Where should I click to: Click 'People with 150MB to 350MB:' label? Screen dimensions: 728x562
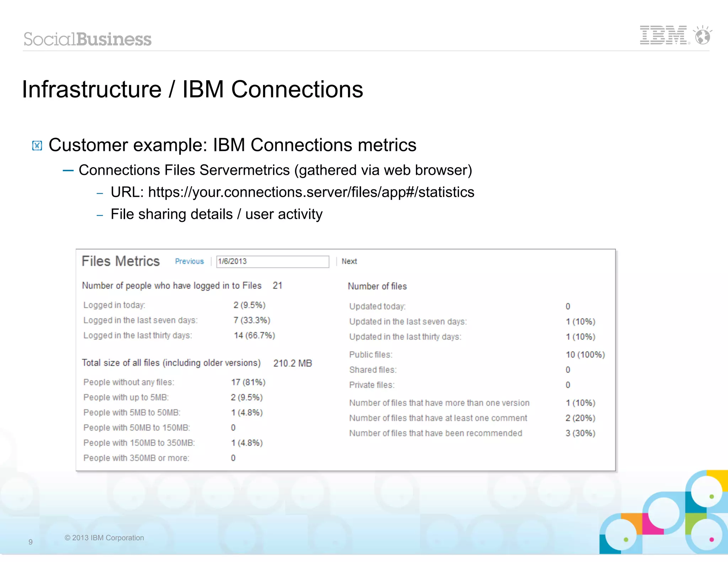[x=139, y=443]
